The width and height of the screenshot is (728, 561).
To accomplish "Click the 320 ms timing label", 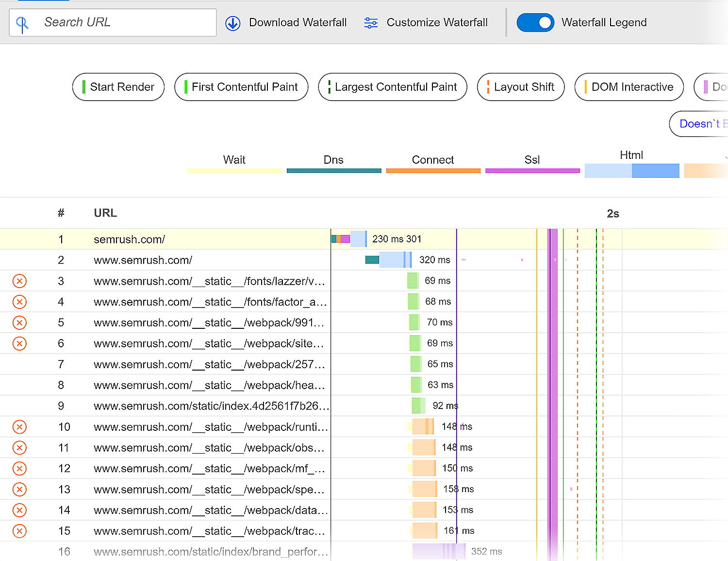I will point(435,260).
